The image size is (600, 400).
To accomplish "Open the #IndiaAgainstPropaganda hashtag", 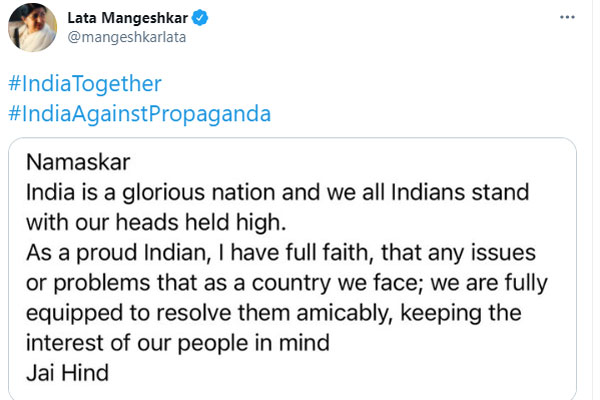I will [x=140, y=112].
